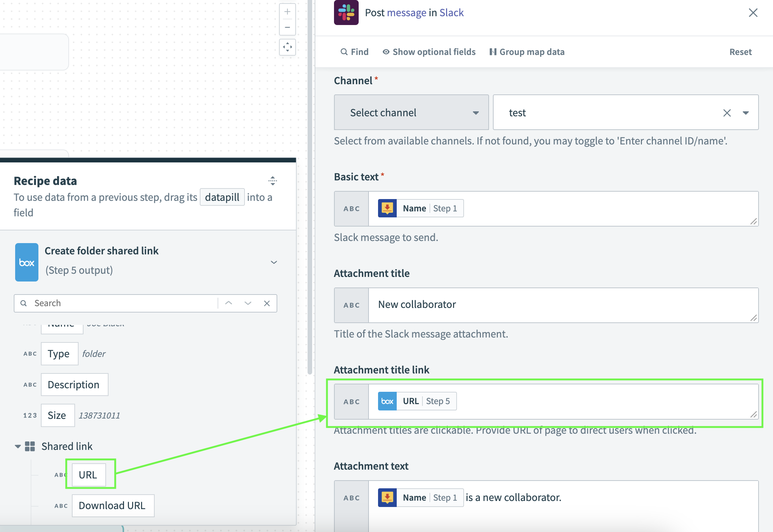Zoom in on the recipe canvas
This screenshot has width=773, height=532.
tap(287, 11)
